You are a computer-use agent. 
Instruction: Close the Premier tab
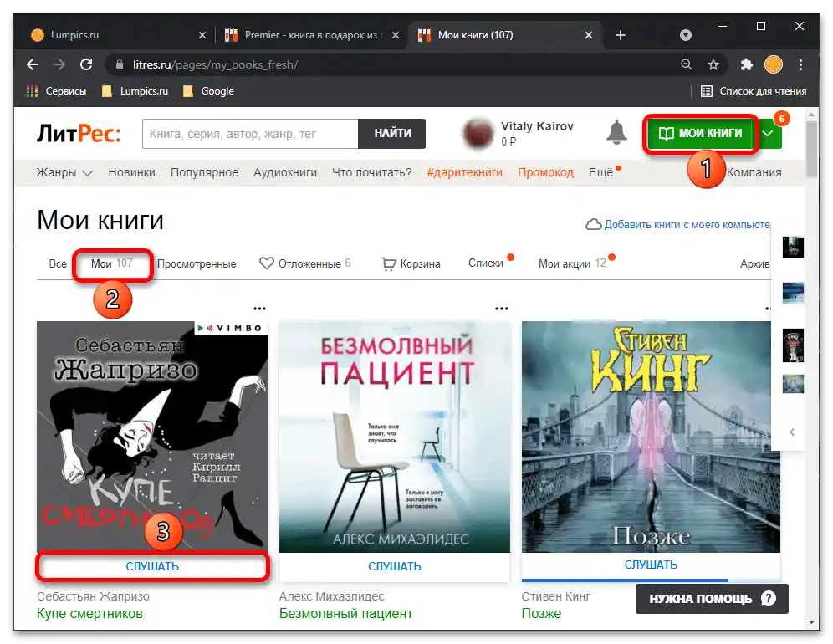tap(396, 35)
